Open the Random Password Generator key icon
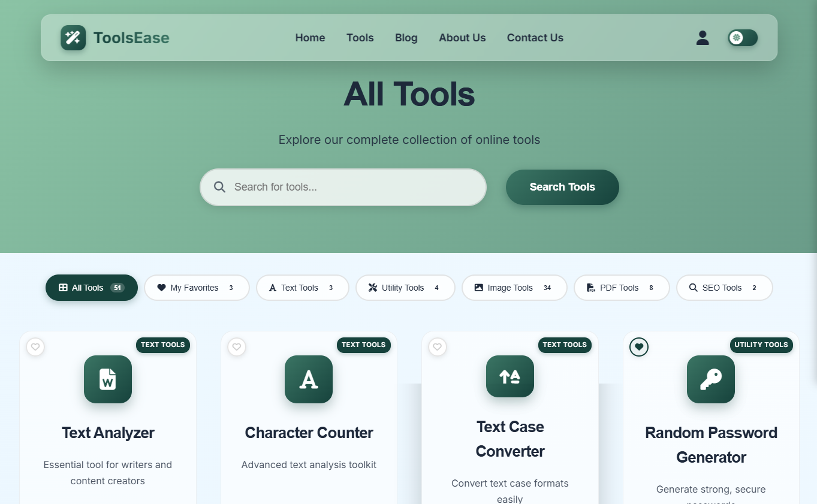This screenshot has width=817, height=504. coord(710,379)
